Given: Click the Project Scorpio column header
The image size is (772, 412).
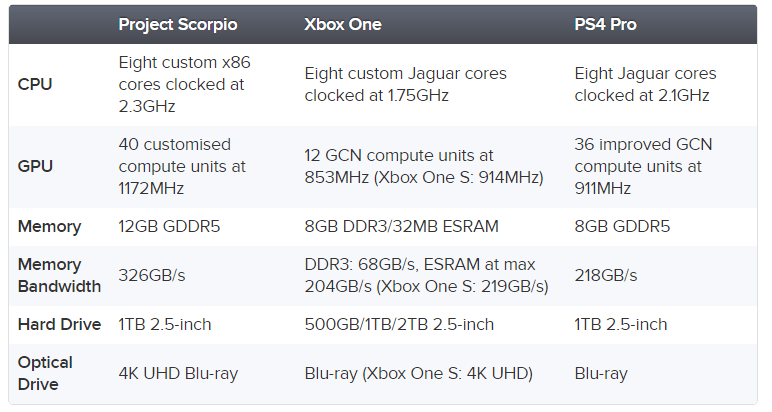Looking at the screenshot, I should (178, 25).
